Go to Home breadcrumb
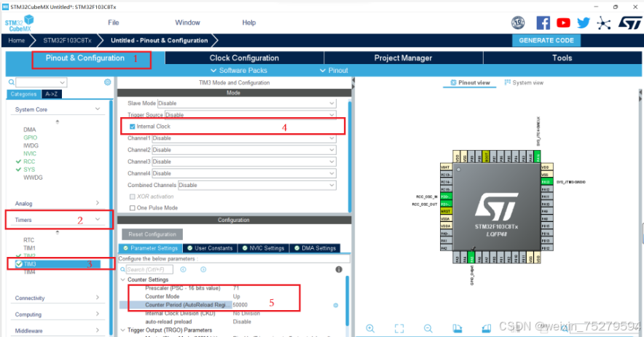 pyautogui.click(x=17, y=40)
